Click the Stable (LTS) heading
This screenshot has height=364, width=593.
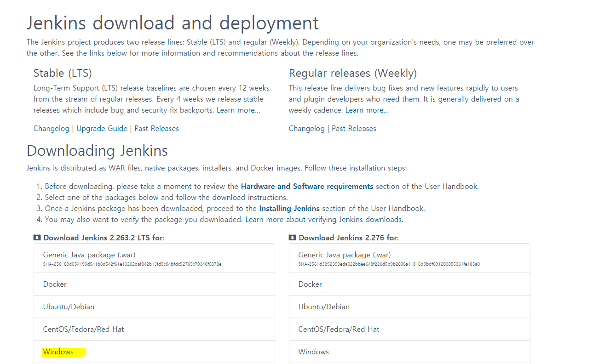(63, 73)
